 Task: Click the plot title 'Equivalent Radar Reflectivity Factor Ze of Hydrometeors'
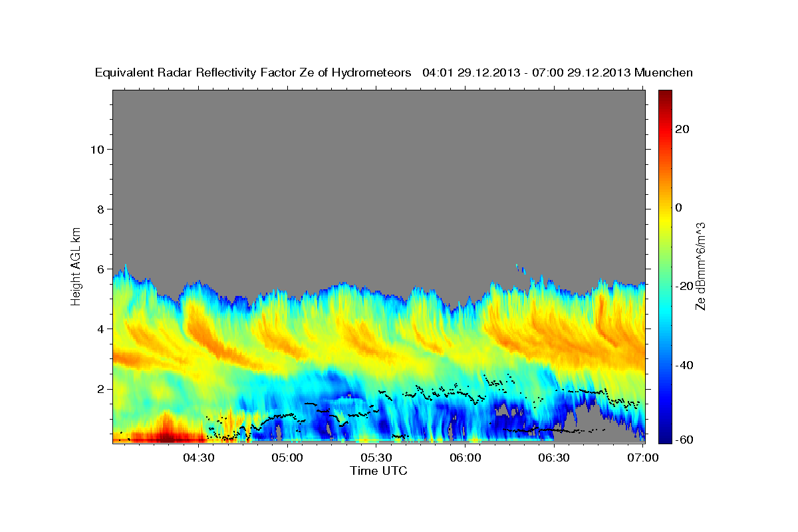[x=253, y=73]
